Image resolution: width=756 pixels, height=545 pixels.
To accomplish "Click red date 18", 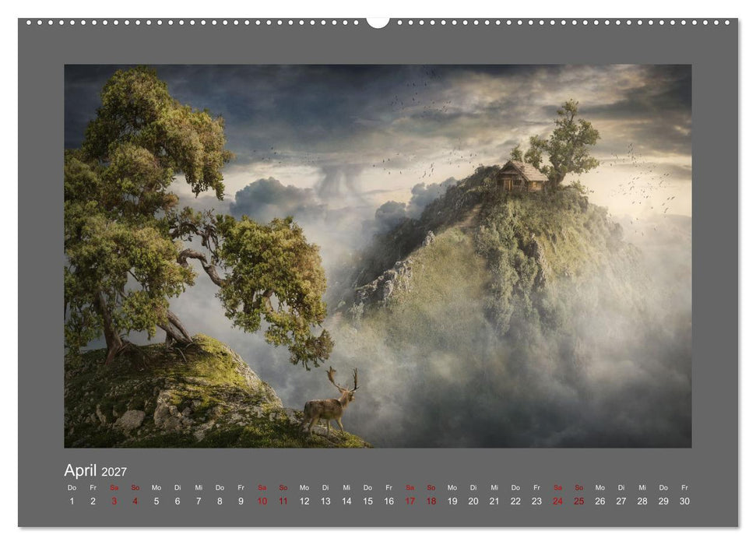I will pos(431,501).
